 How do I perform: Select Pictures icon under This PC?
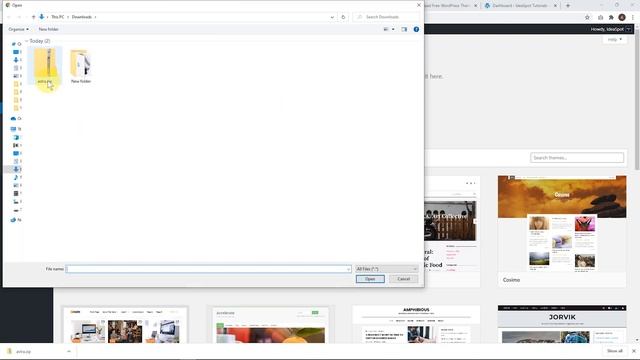tap(16, 185)
